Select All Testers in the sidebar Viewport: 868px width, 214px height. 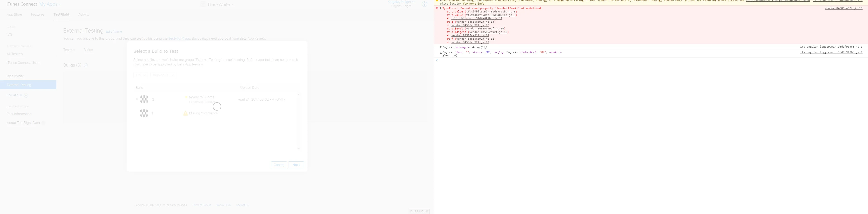[15, 54]
